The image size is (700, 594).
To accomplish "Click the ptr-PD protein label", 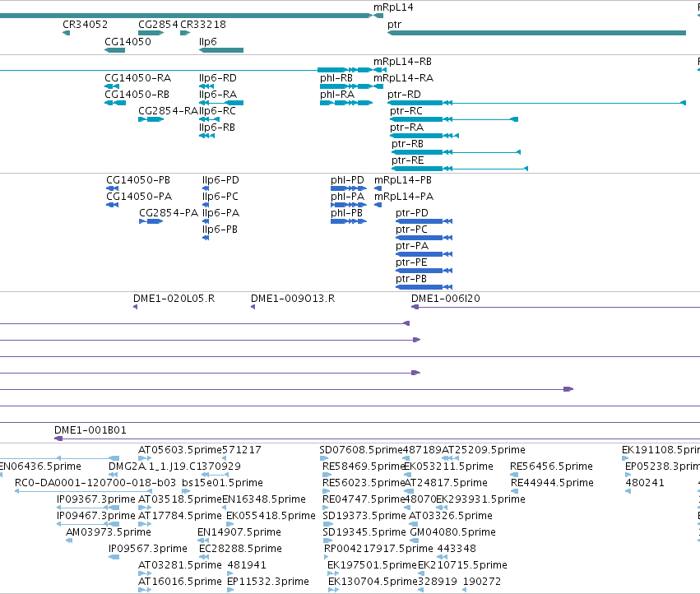I will tap(412, 213).
